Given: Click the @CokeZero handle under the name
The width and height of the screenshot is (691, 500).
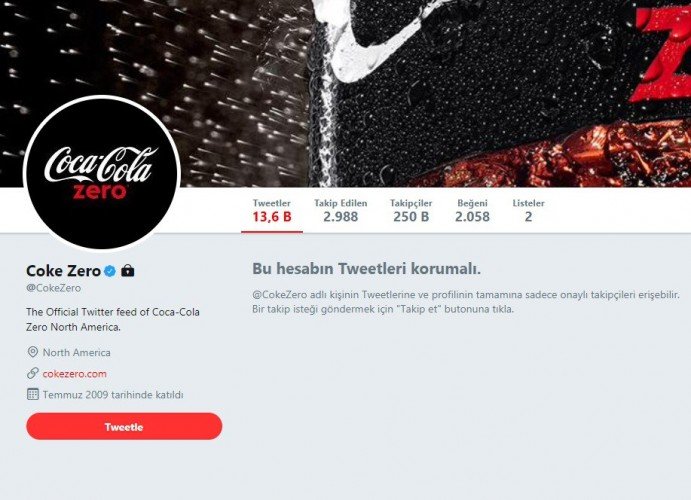Looking at the screenshot, I should point(54,288).
